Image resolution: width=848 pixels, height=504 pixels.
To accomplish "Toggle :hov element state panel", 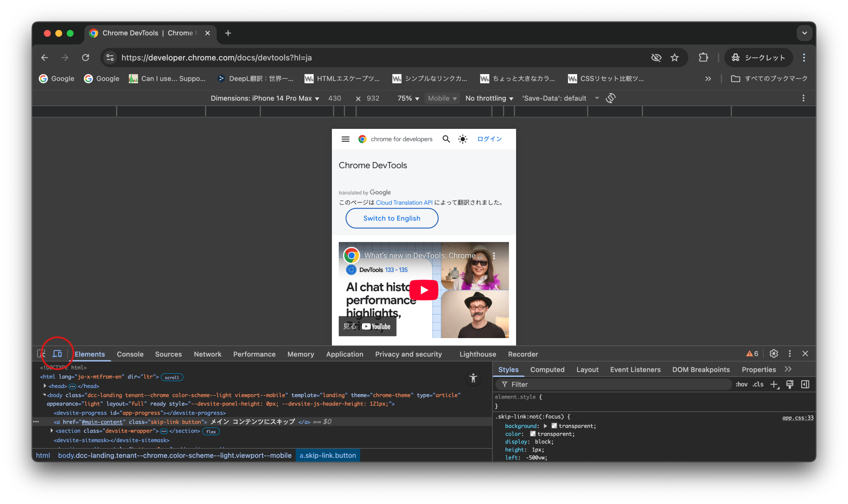I will point(741,384).
